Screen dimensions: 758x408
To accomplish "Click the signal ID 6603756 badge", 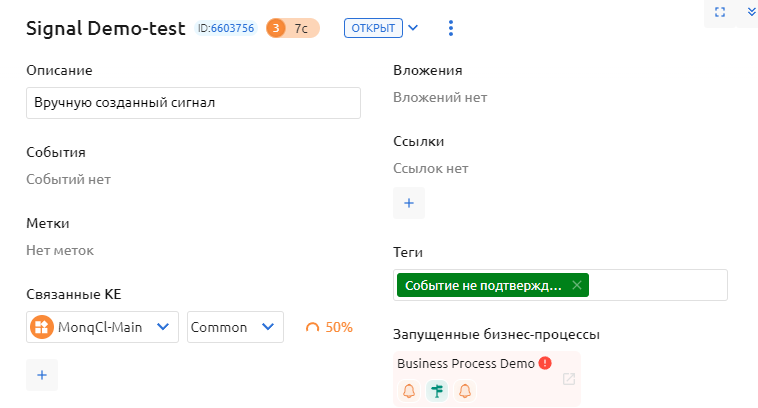I will point(226,29).
